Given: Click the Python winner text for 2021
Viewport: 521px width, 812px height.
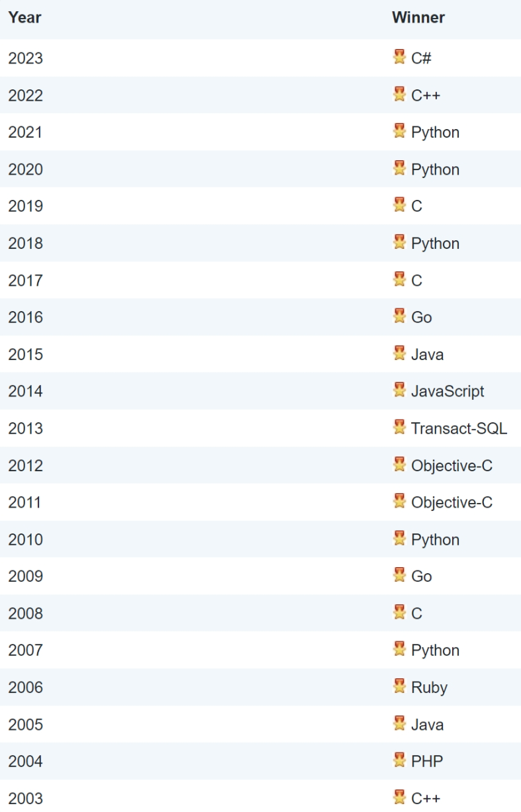Looking at the screenshot, I should click(x=435, y=132).
